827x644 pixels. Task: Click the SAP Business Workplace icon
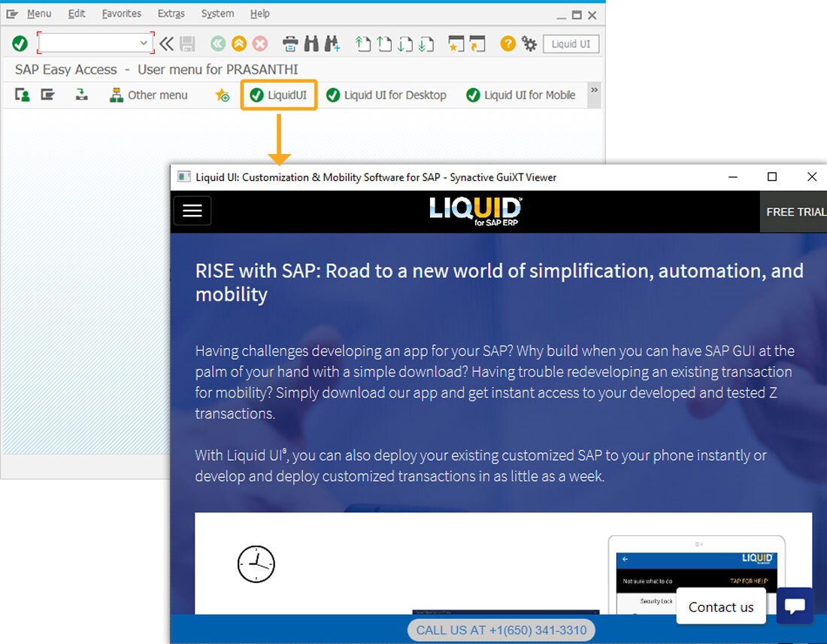pos(81,95)
